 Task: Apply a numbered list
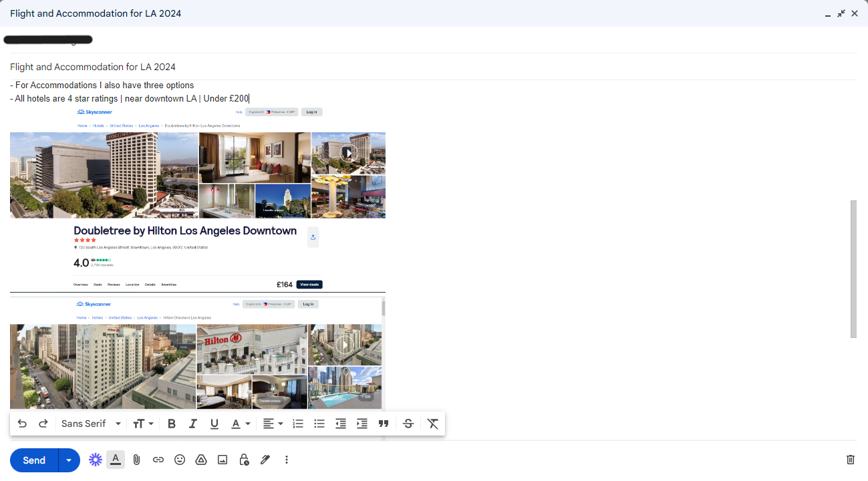click(x=298, y=424)
